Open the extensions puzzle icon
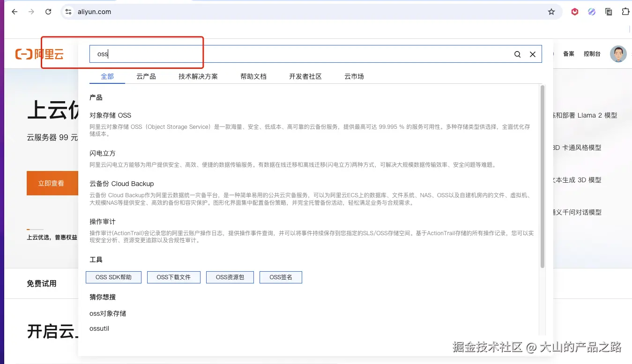Viewport: 632px width, 364px height. pos(625,12)
